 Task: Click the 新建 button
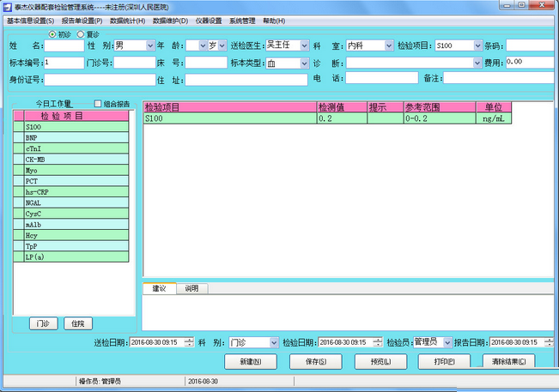(250, 361)
